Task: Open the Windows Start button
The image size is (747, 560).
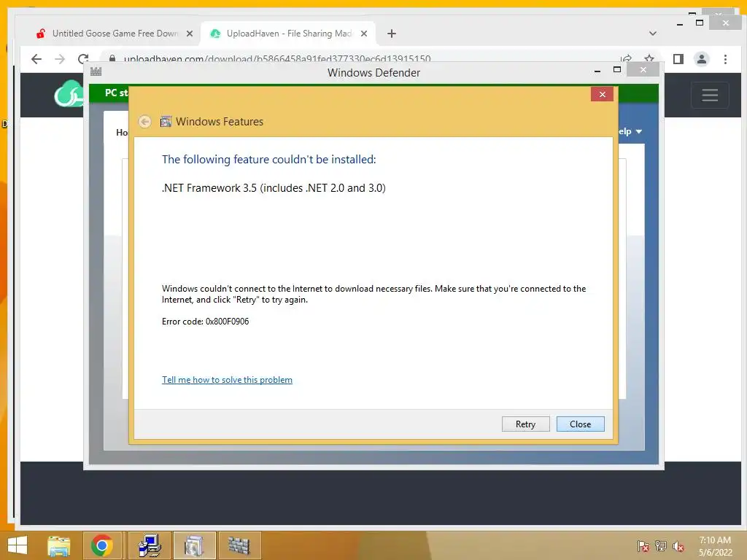Action: [18, 545]
